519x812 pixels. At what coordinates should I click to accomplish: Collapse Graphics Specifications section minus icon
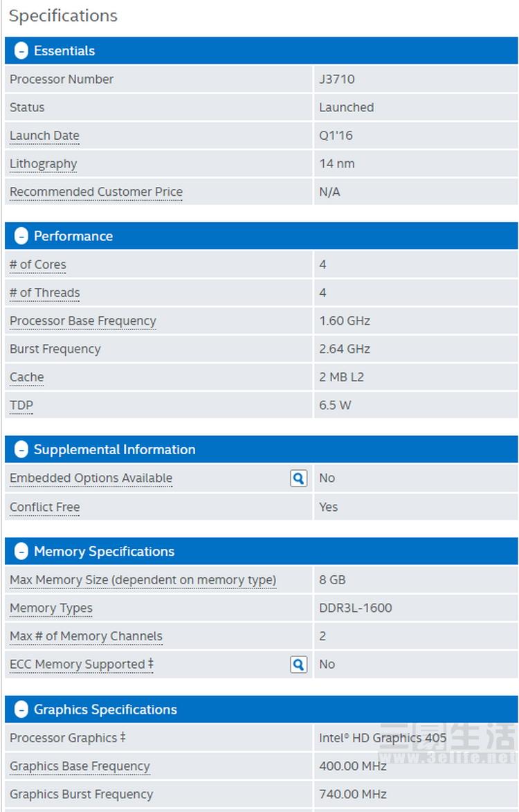[x=21, y=710]
